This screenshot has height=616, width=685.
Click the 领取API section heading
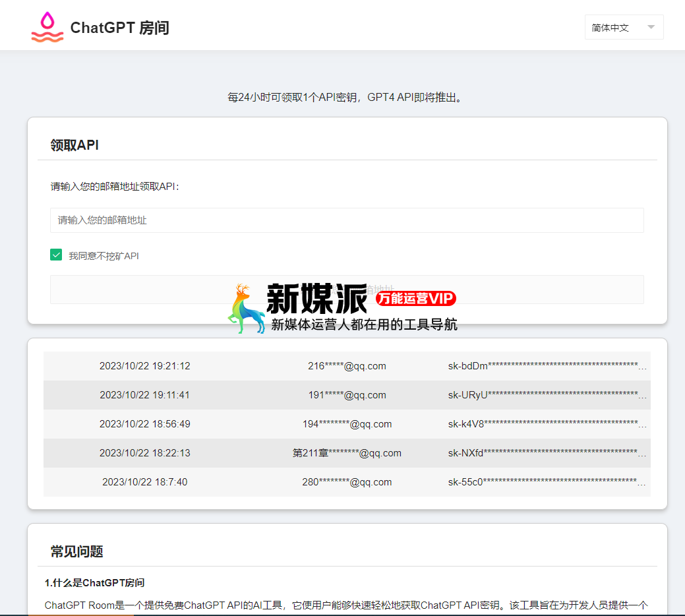pos(74,145)
